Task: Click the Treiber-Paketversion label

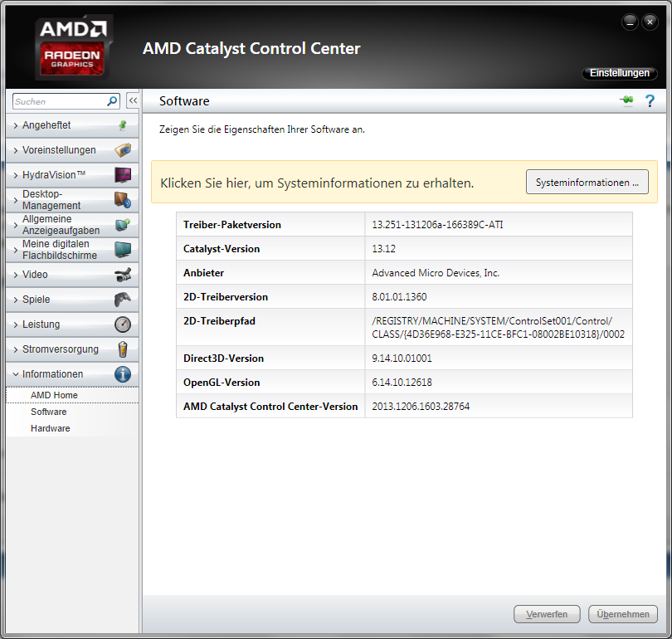Action: pos(231,225)
